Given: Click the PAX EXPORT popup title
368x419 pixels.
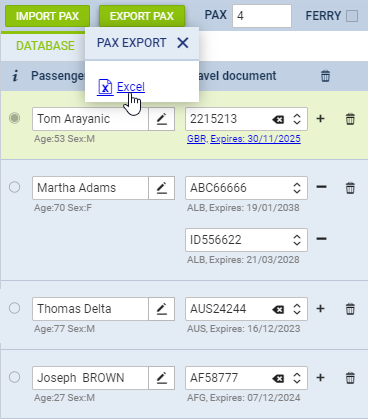Looking at the screenshot, I should tap(131, 43).
